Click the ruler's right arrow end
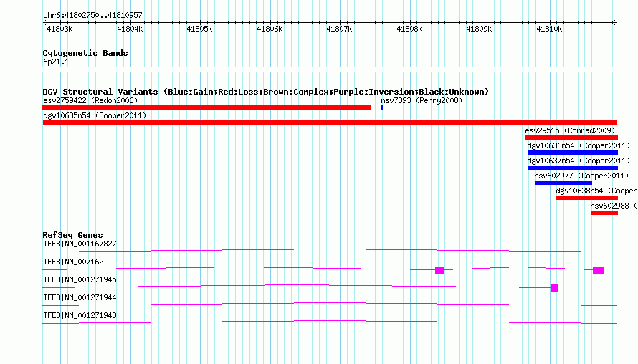Screen dimensions: 638x364 coord(616,22)
